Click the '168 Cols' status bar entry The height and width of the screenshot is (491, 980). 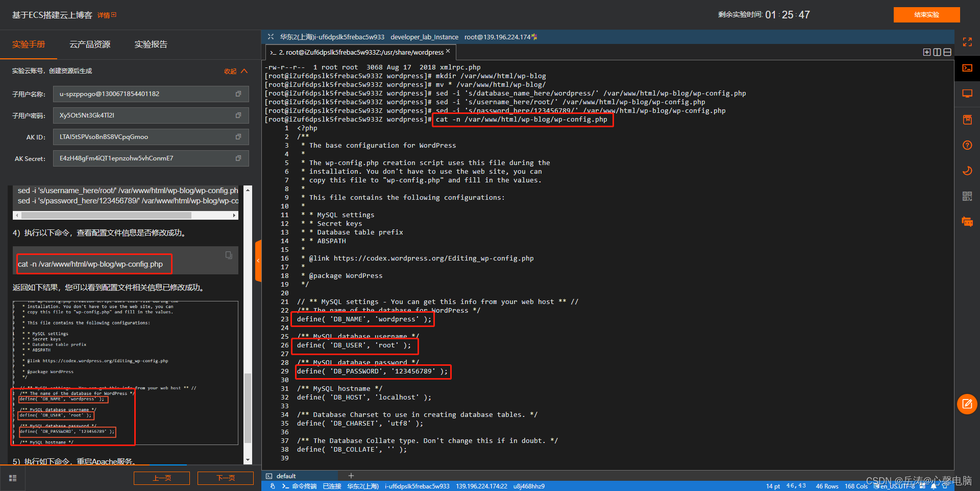(x=856, y=486)
